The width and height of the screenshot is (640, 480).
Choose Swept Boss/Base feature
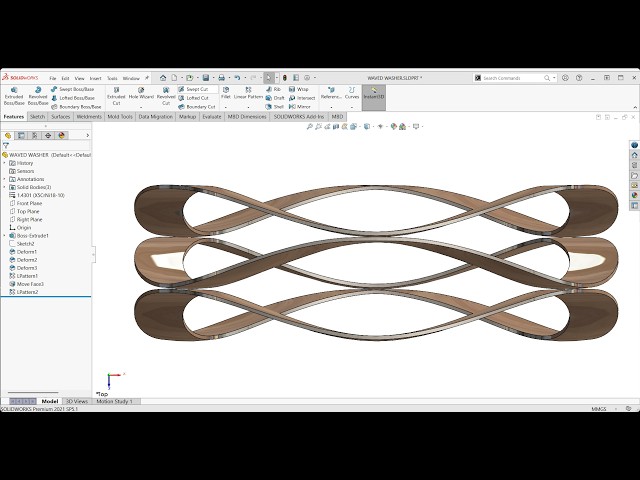(72, 89)
